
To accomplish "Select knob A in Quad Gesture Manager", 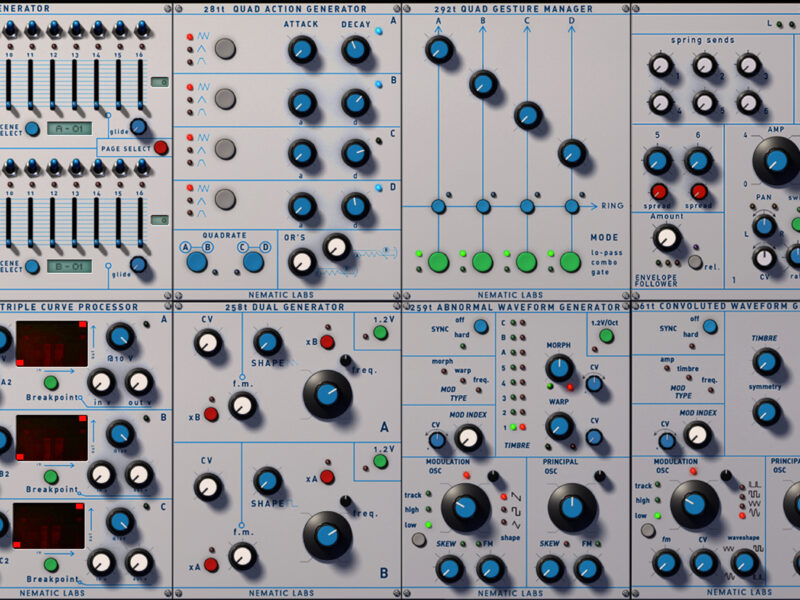I will point(438,49).
